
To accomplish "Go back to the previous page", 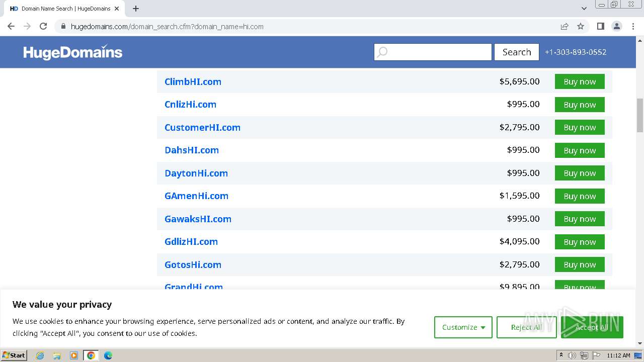I will tap(11, 27).
